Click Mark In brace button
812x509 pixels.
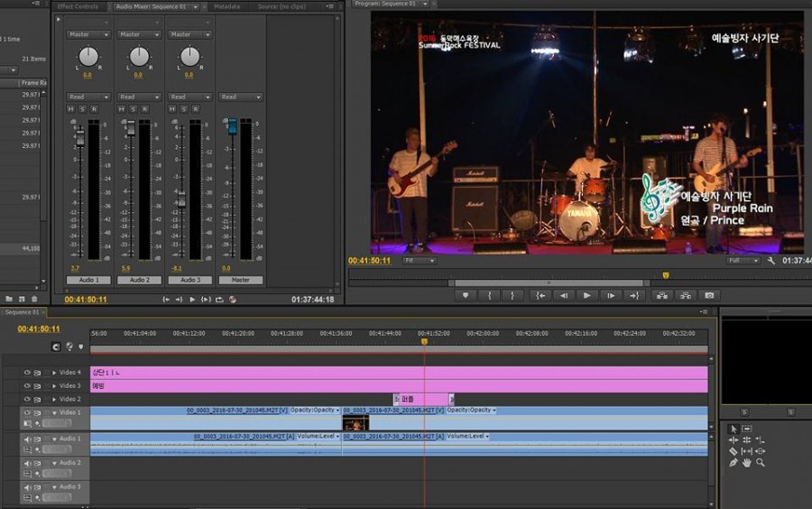(x=489, y=296)
